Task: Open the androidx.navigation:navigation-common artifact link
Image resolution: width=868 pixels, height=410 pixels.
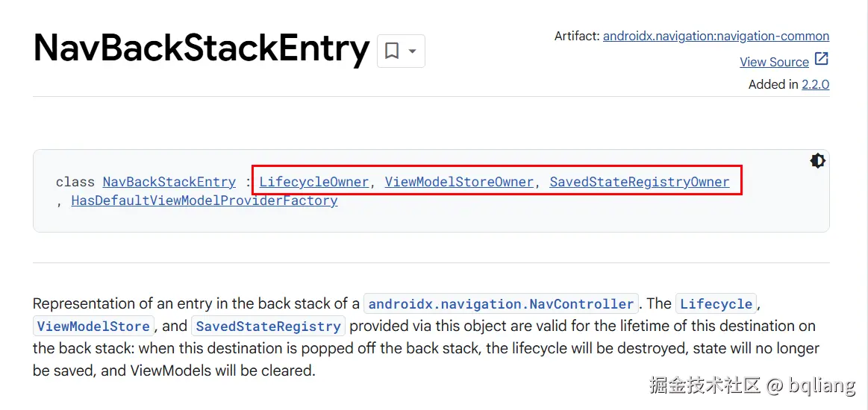Action: click(716, 36)
